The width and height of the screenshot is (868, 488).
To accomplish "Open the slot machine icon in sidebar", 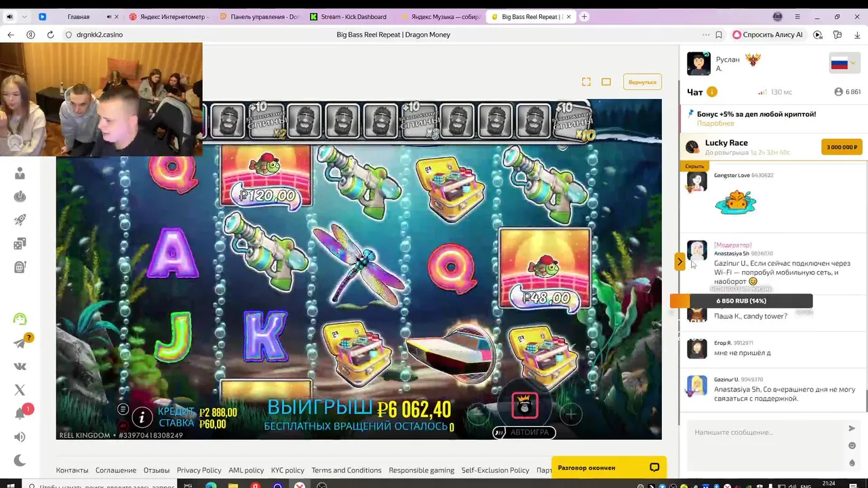I will (20, 267).
